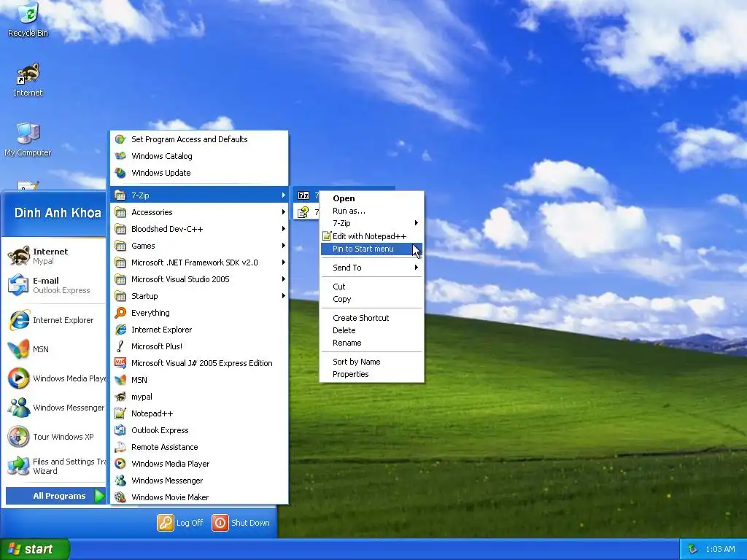Open Properties from the context menu
The height and width of the screenshot is (560, 747).
coord(371,374)
